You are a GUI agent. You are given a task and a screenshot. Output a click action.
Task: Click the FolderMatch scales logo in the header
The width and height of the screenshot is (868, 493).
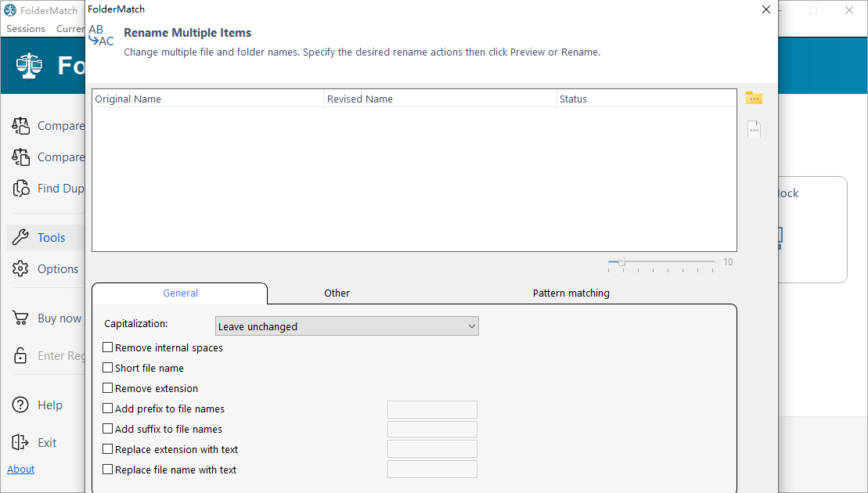[x=29, y=65]
